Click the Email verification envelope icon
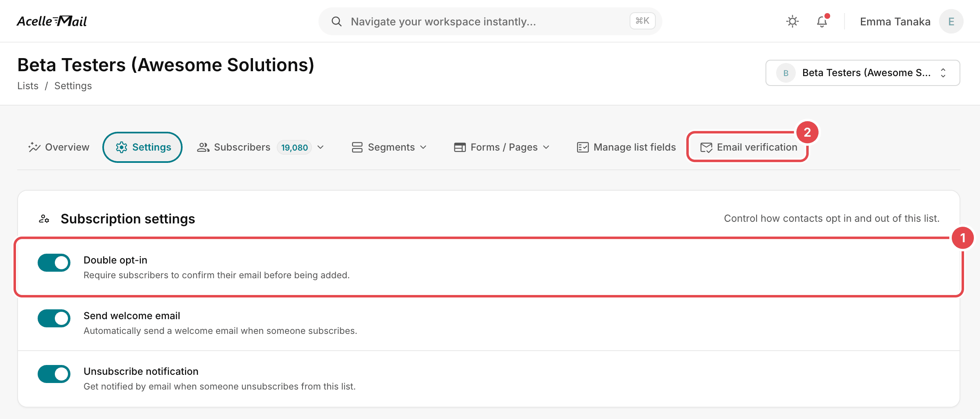The height and width of the screenshot is (419, 980). (706, 147)
